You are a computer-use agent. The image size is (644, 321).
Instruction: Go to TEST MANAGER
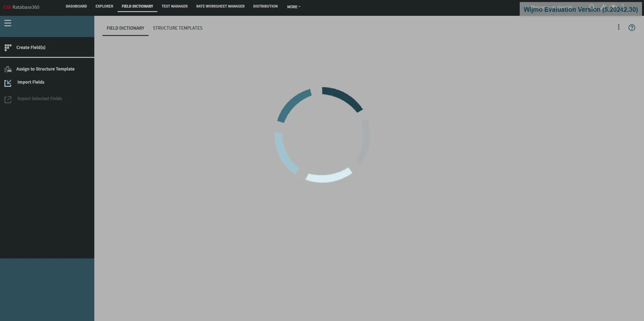(174, 6)
